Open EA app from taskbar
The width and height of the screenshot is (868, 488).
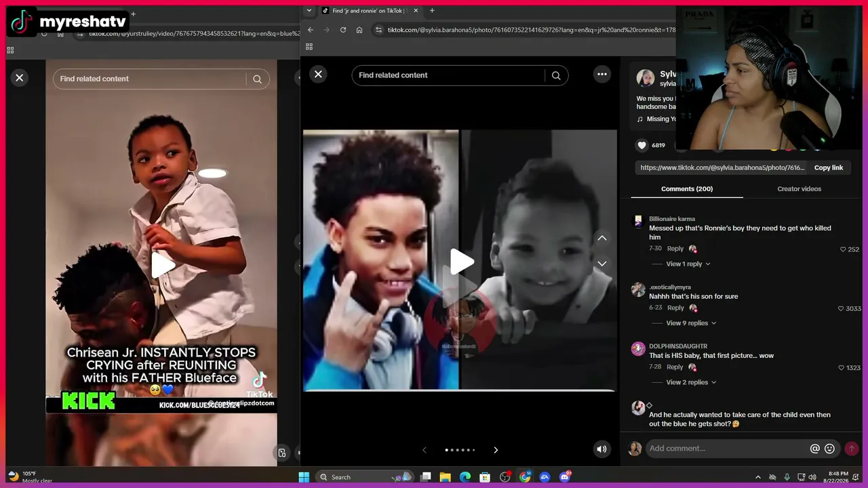point(545,477)
